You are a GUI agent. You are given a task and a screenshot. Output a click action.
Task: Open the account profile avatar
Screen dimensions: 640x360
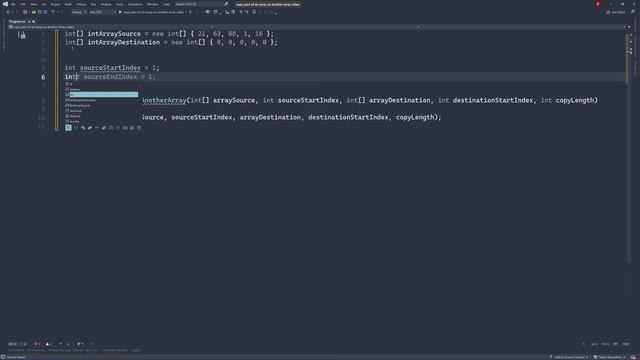[x=598, y=4]
